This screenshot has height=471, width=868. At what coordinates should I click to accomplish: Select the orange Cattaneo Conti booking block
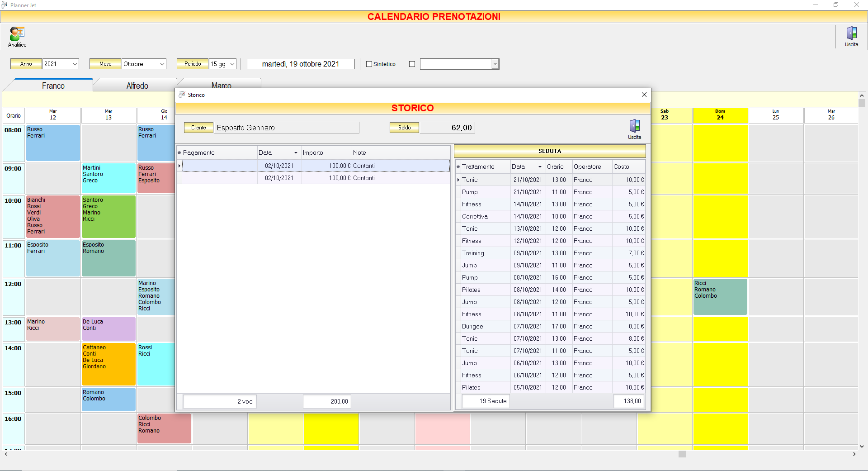pyautogui.click(x=108, y=364)
